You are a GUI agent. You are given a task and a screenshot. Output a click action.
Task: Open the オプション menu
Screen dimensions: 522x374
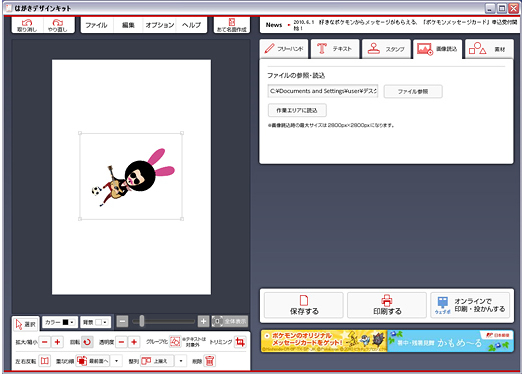pos(159,25)
